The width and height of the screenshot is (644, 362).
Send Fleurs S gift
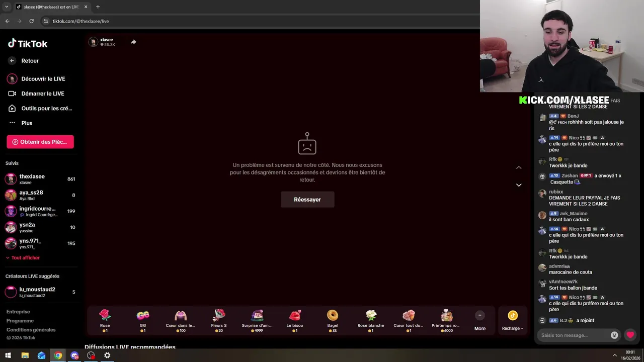[x=219, y=320]
